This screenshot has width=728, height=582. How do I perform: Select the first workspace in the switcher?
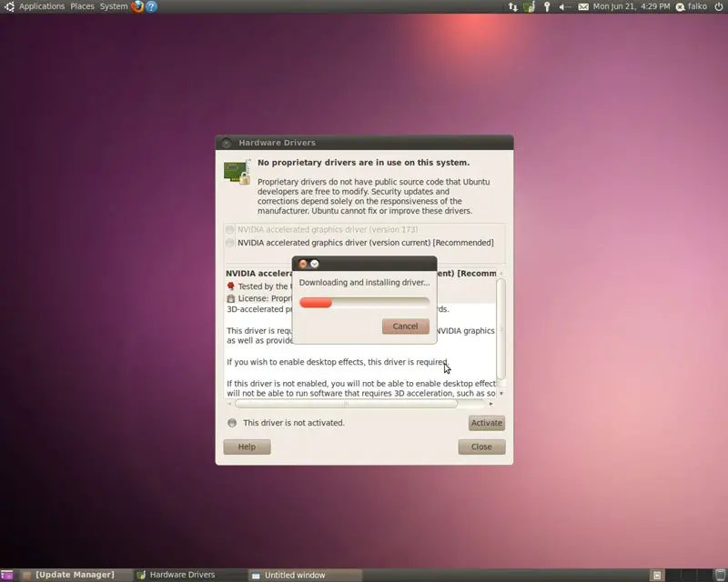[657, 575]
